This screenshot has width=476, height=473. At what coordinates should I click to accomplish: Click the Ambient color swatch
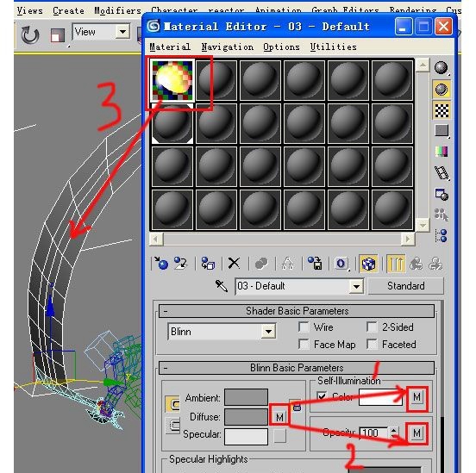[246, 397]
